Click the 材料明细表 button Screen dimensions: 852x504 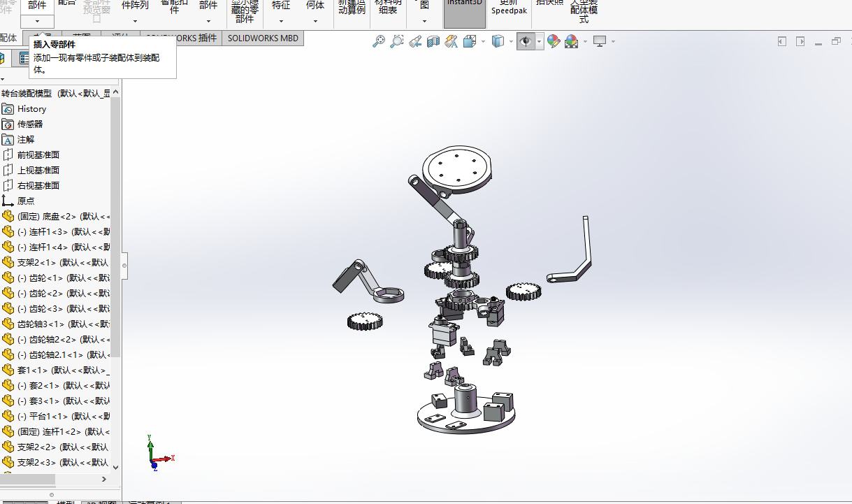388,8
